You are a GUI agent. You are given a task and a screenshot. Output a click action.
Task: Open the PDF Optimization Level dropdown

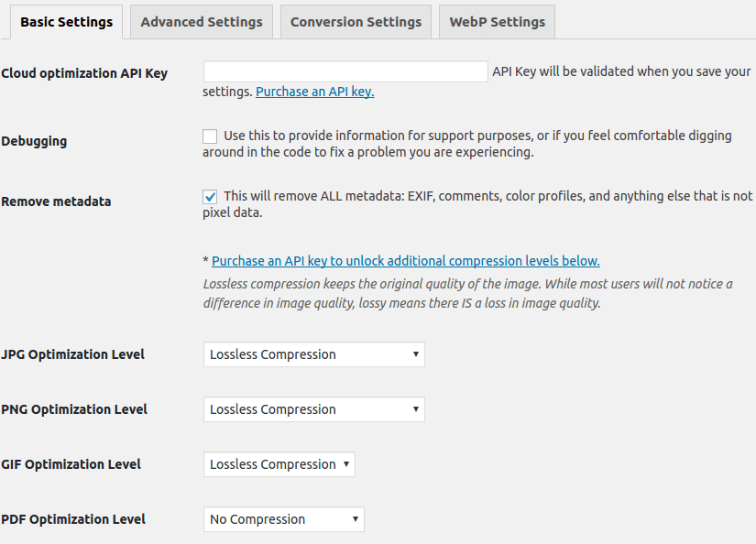pyautogui.click(x=283, y=519)
